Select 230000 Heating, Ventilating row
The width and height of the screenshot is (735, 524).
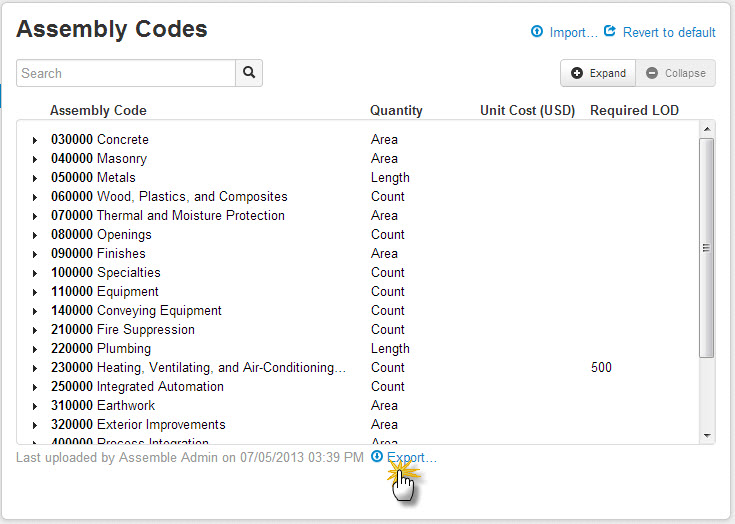click(199, 368)
